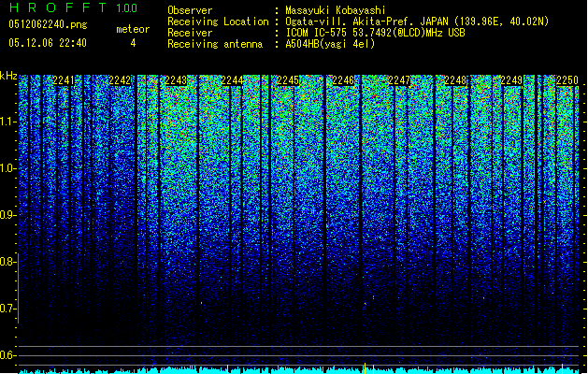The width and height of the screenshot is (588, 374).
Task: Click the 2250 time marker
Action: [x=567, y=80]
